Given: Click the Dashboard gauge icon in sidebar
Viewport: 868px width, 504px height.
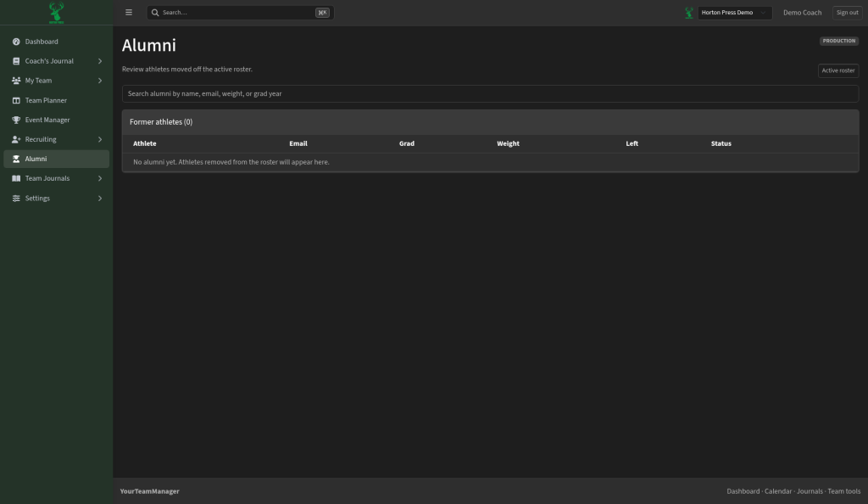Looking at the screenshot, I should (x=16, y=42).
